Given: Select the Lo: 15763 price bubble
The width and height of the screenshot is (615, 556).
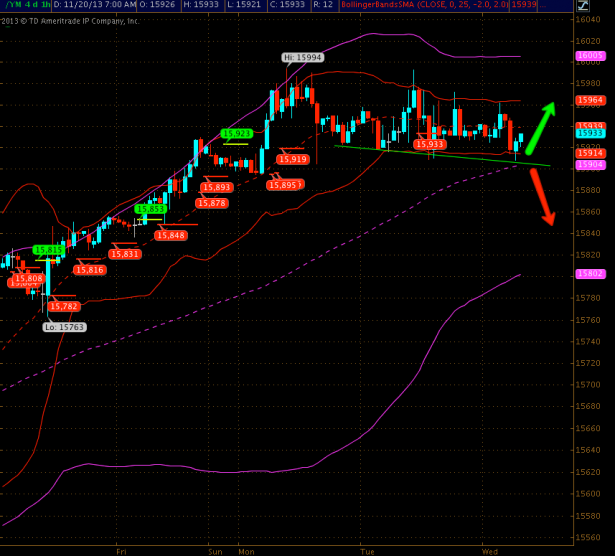Looking at the screenshot, I should (x=64, y=326).
